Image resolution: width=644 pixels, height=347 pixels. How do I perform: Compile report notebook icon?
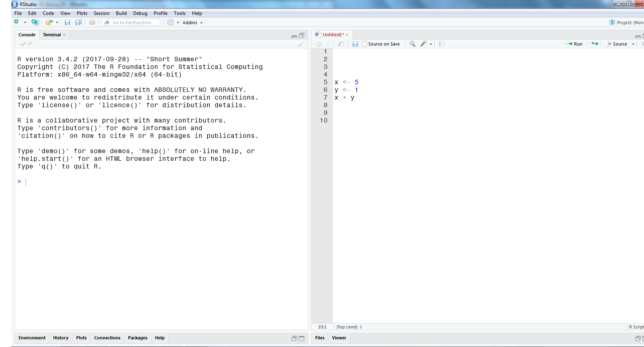click(442, 44)
